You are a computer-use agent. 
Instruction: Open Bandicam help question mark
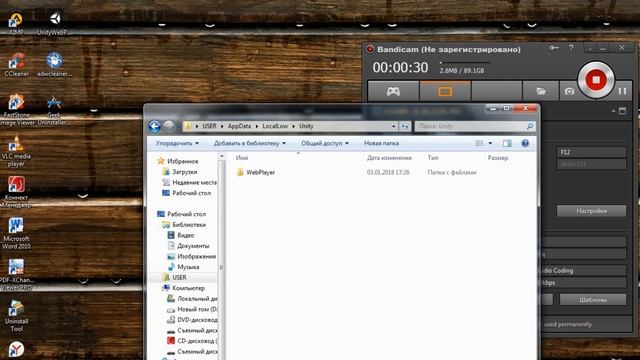pyautogui.click(x=571, y=48)
